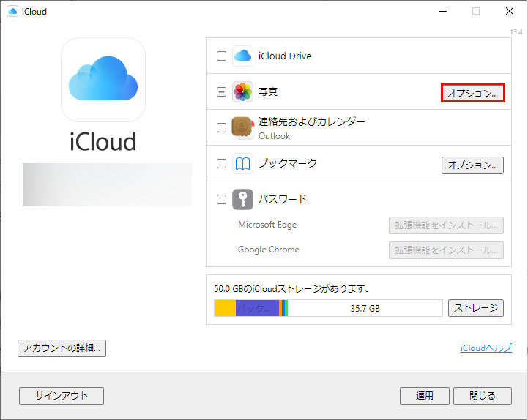Screen dimensions: 528x420
Task: Minimize the iCloud window
Action: pos(443,11)
